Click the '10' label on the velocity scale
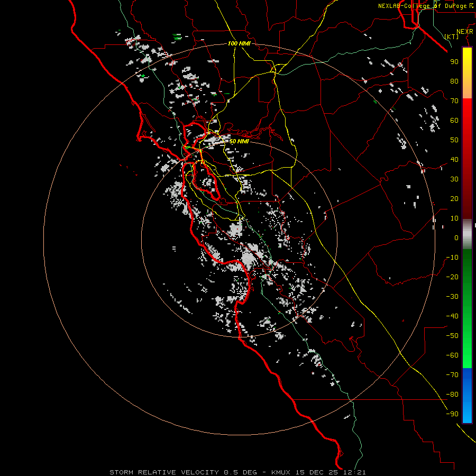Screen dimensions: 476x476 click(x=454, y=218)
